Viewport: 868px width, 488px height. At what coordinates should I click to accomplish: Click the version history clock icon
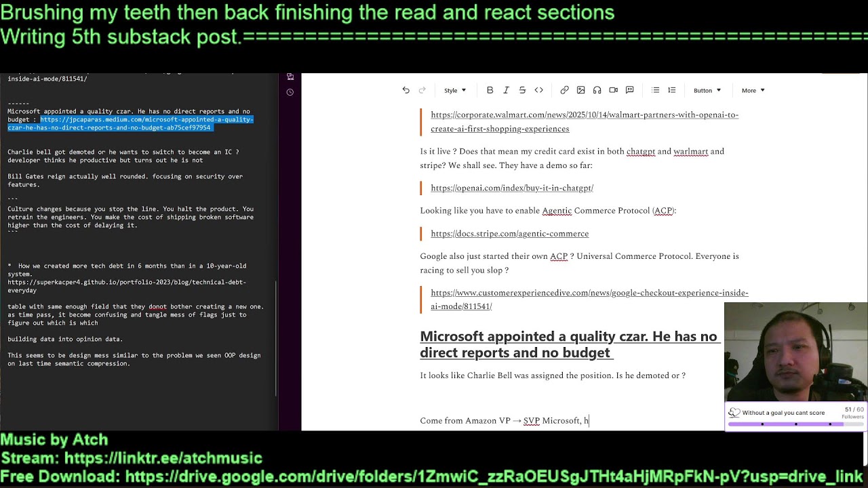tap(290, 92)
